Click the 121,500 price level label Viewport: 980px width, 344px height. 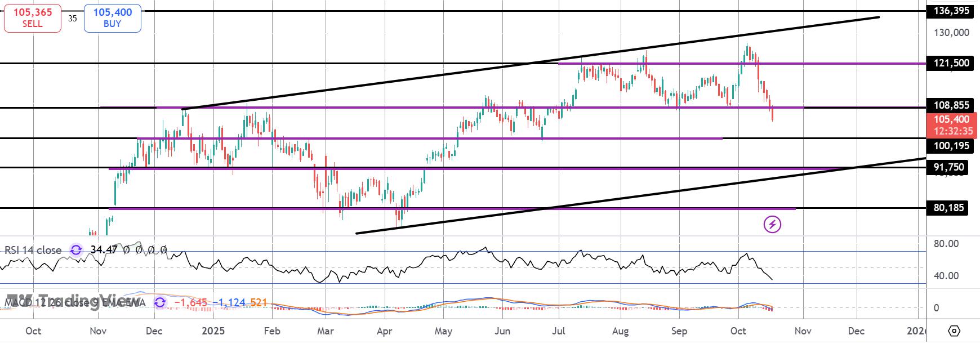click(951, 63)
